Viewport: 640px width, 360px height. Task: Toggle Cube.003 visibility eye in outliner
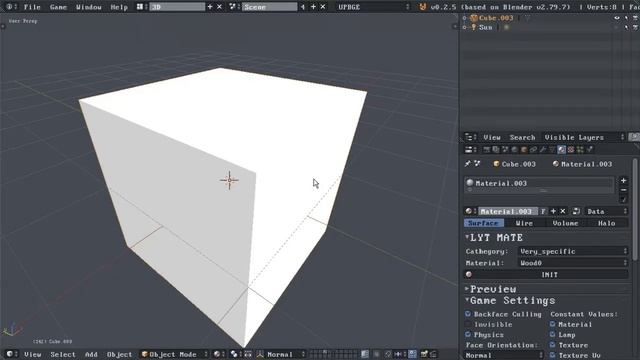(x=617, y=18)
